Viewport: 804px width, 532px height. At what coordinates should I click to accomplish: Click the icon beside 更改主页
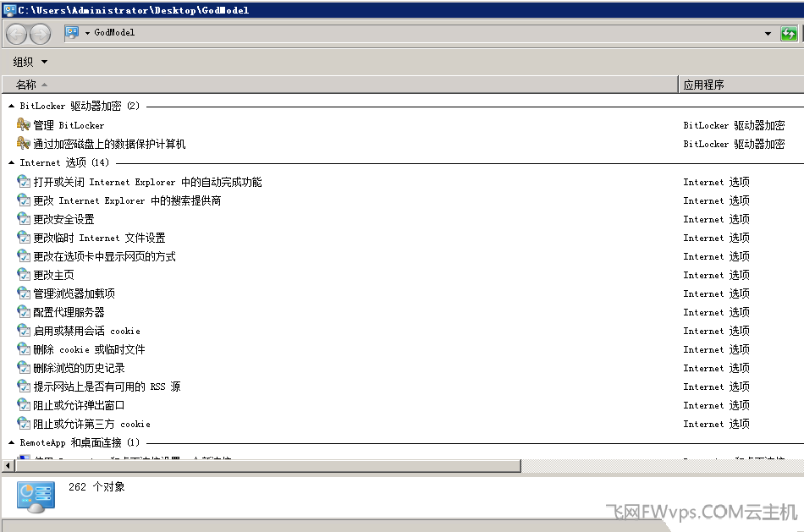tap(24, 275)
